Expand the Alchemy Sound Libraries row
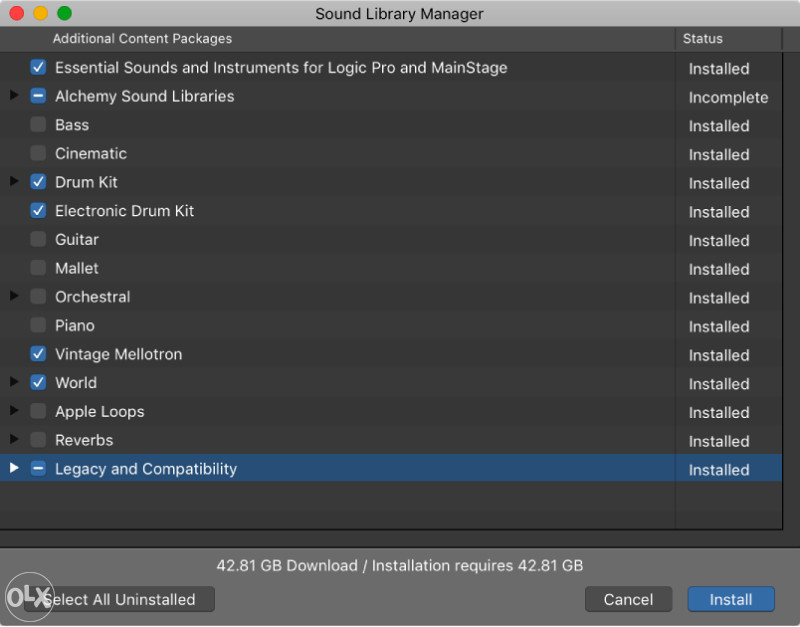 [14, 95]
